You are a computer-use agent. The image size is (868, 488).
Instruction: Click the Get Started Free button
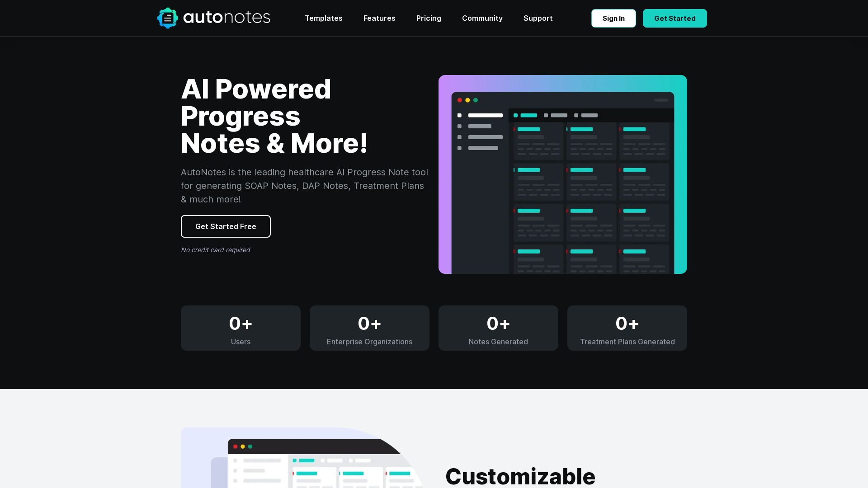225,226
